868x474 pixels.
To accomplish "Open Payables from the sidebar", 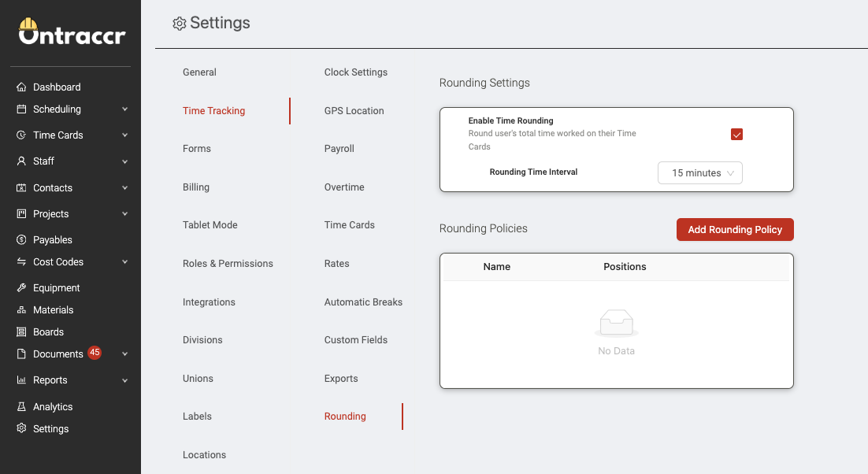I will coord(53,239).
